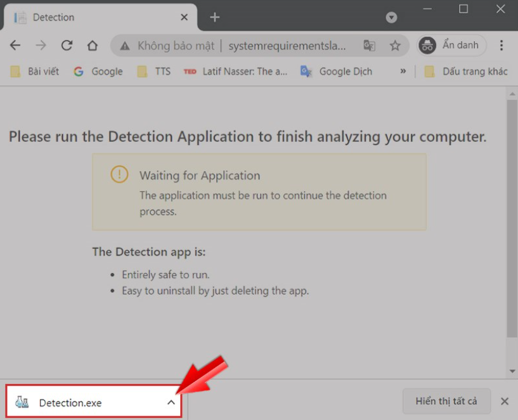Screen dimensions: 518x420
Task: Open the TTS bookmarks folder
Action: [154, 72]
